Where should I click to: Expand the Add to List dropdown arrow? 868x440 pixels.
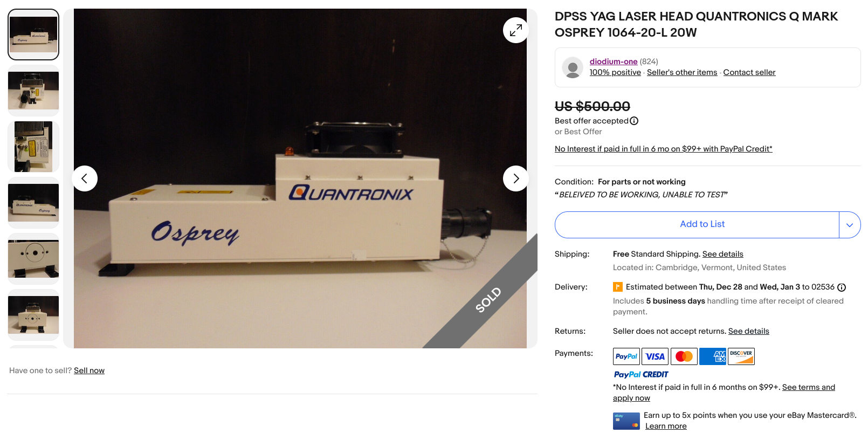click(x=850, y=225)
